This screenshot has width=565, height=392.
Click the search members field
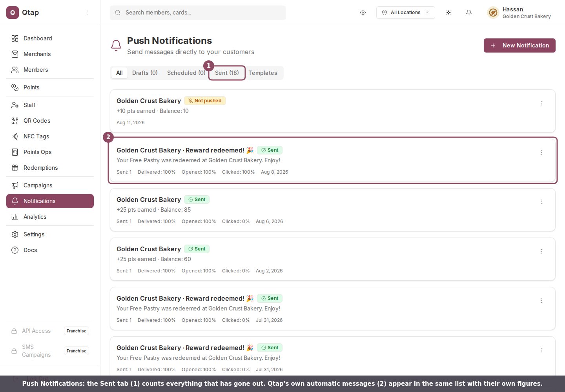198,13
